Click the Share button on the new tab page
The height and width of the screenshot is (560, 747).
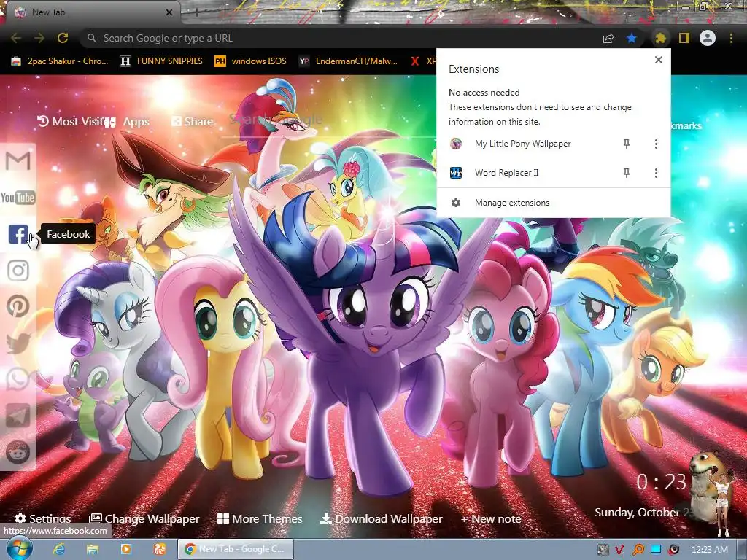tap(192, 122)
